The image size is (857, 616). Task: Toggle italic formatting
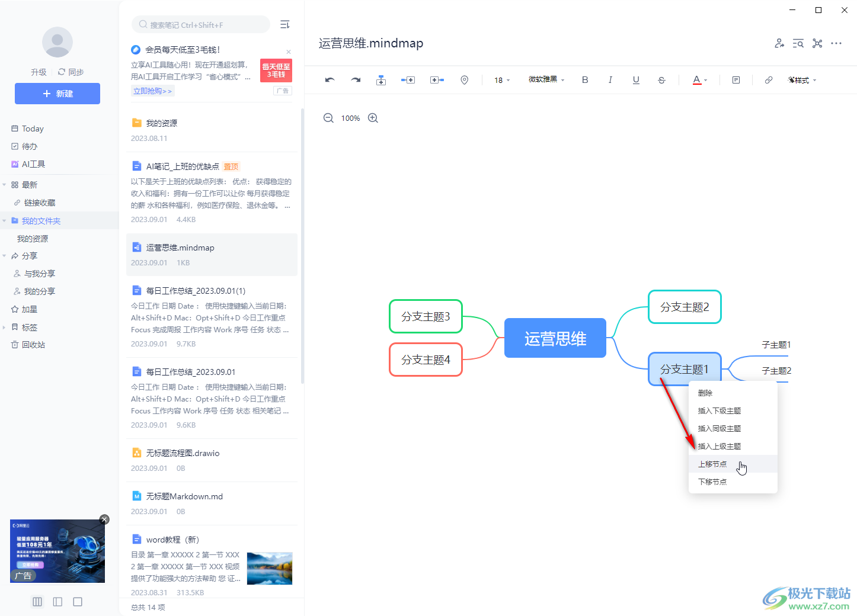[610, 79]
